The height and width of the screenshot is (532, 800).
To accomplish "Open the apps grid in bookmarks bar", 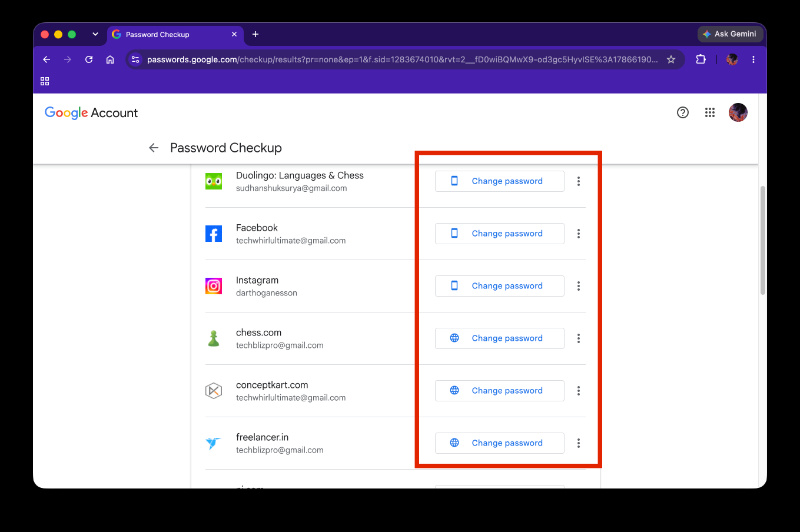I will tap(45, 81).
